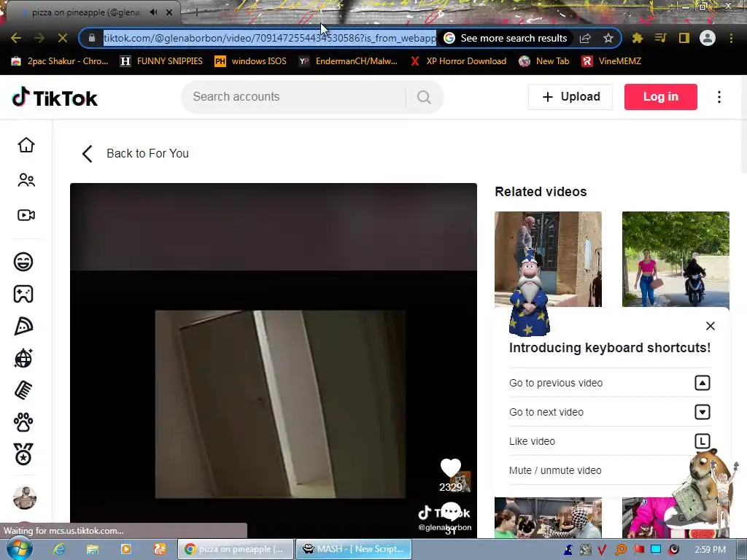Close the keyboard shortcuts popup
This screenshot has height=560, width=747.
[x=711, y=326]
